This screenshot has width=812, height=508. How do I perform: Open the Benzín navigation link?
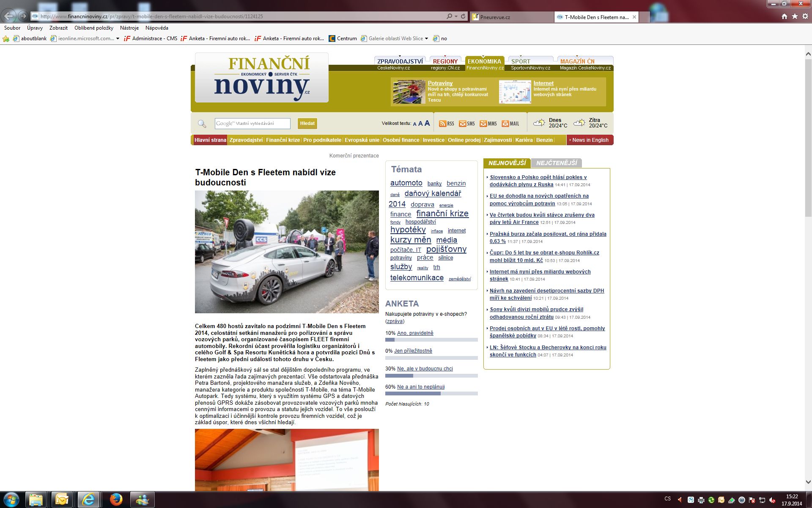point(544,140)
